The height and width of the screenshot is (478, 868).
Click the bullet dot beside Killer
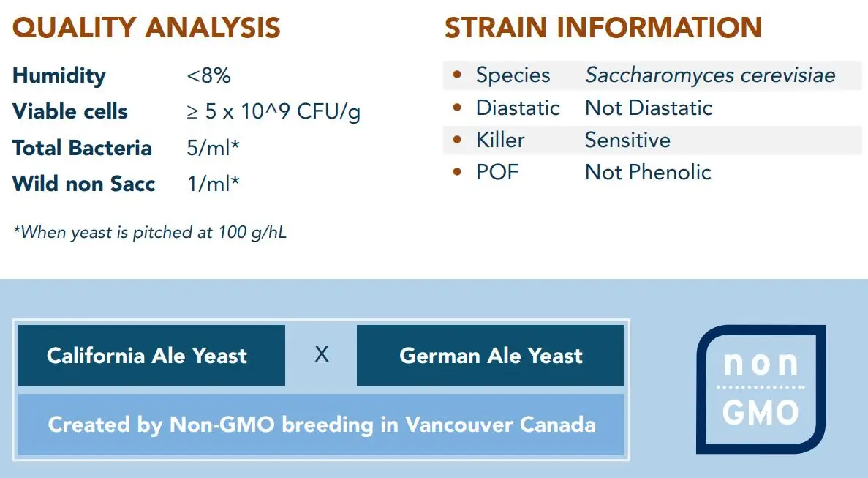[x=458, y=140]
